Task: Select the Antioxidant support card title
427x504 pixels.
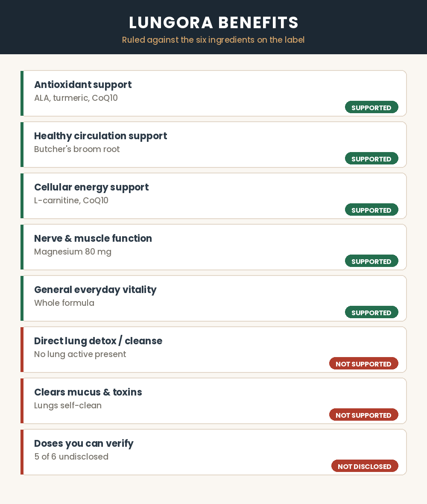Action: click(83, 85)
